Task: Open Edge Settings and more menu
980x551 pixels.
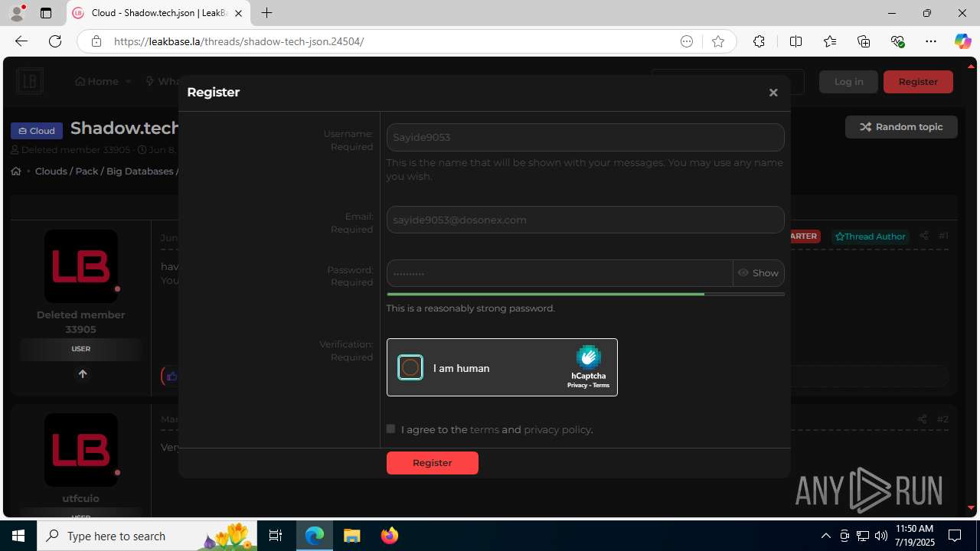Action: (x=931, y=41)
